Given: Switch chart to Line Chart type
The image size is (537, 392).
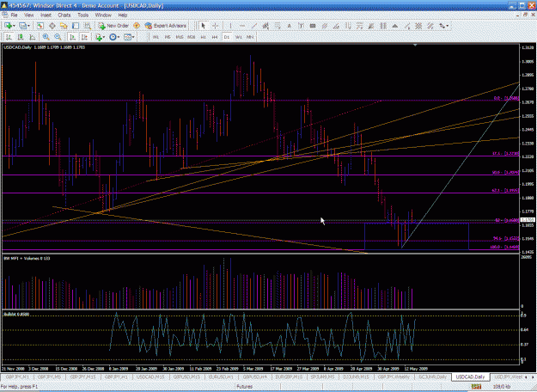Looking at the screenshot, I should coord(32,37).
